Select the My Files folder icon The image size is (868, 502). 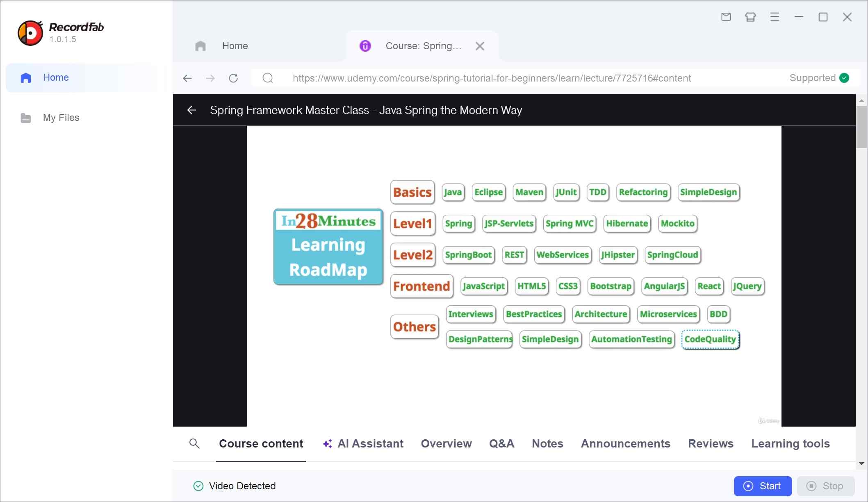point(25,118)
